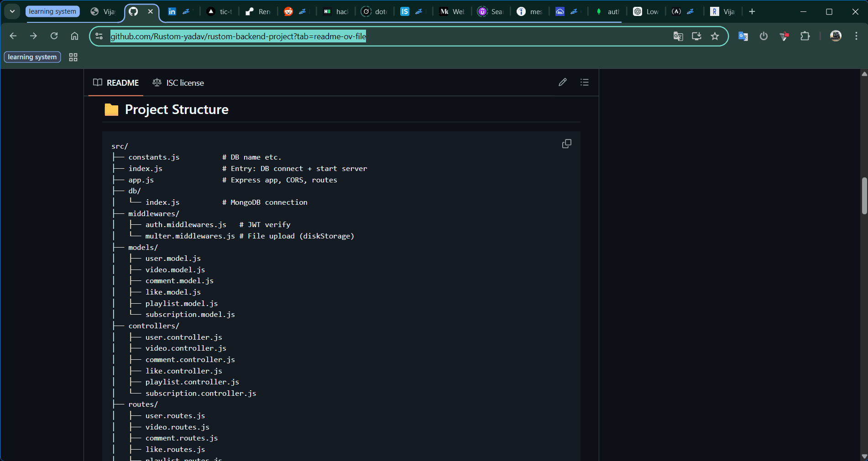Click the text subscription.controller.js
The image size is (868, 461).
pyautogui.click(x=201, y=394)
